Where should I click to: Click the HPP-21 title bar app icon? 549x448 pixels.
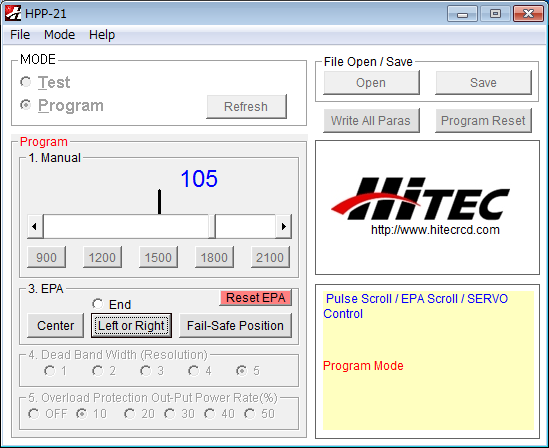point(13,13)
